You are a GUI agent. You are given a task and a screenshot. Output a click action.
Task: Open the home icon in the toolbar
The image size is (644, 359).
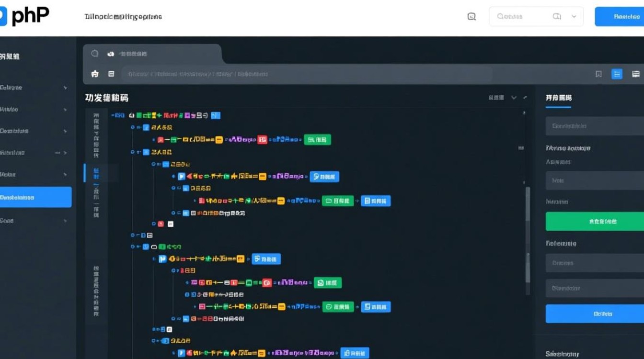point(94,74)
